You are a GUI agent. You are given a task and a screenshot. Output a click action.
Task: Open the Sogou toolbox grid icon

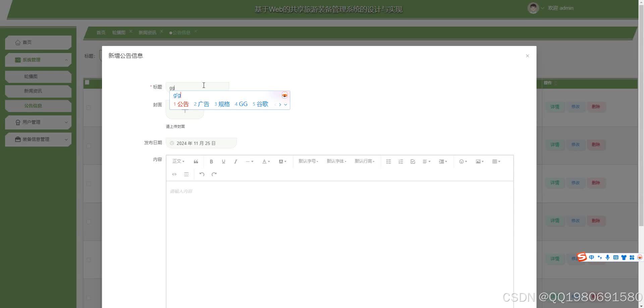632,257
